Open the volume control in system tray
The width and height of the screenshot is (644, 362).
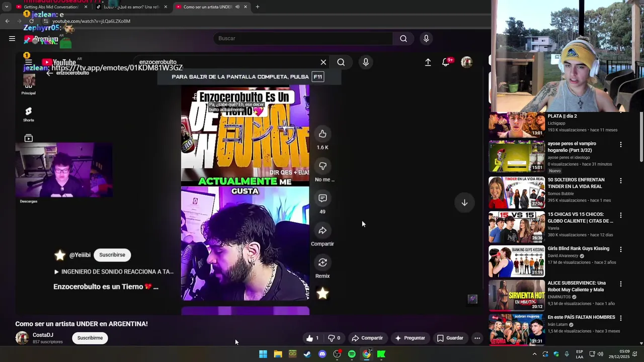(x=600, y=354)
